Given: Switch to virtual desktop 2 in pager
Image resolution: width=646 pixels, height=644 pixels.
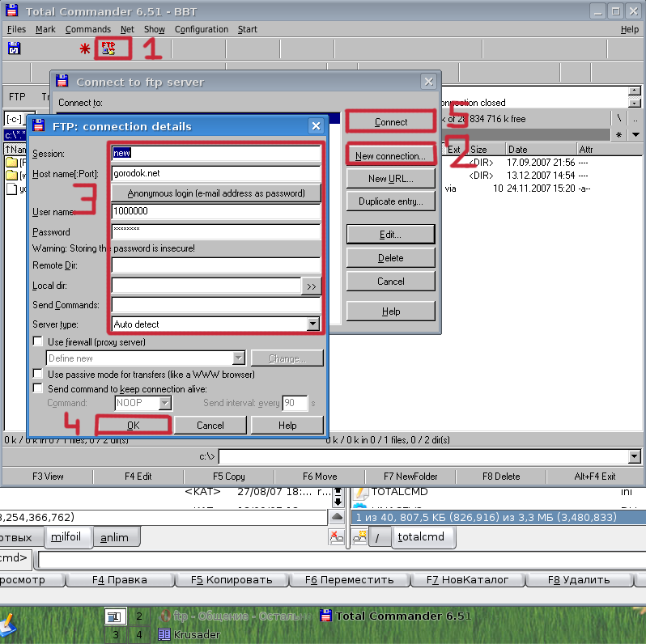Looking at the screenshot, I should pos(139,616).
